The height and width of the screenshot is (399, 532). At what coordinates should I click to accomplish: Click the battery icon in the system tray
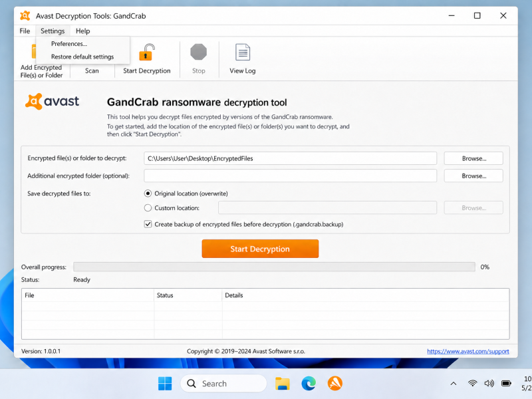click(506, 384)
